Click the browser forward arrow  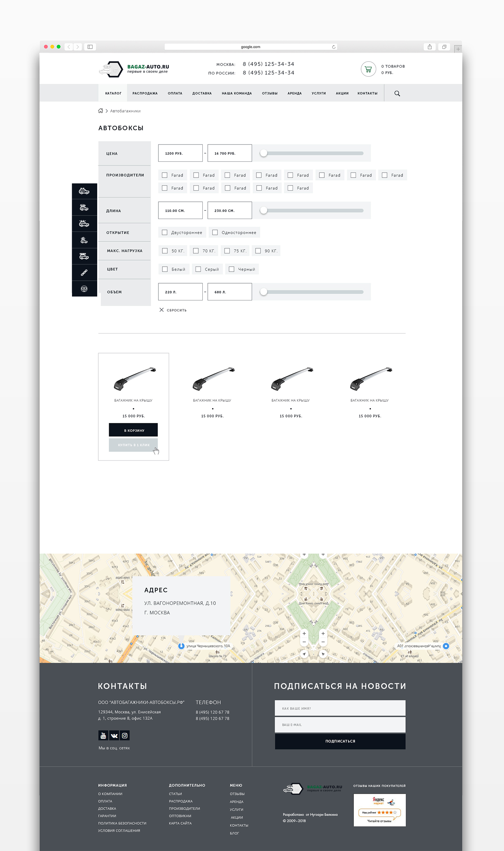click(77, 47)
